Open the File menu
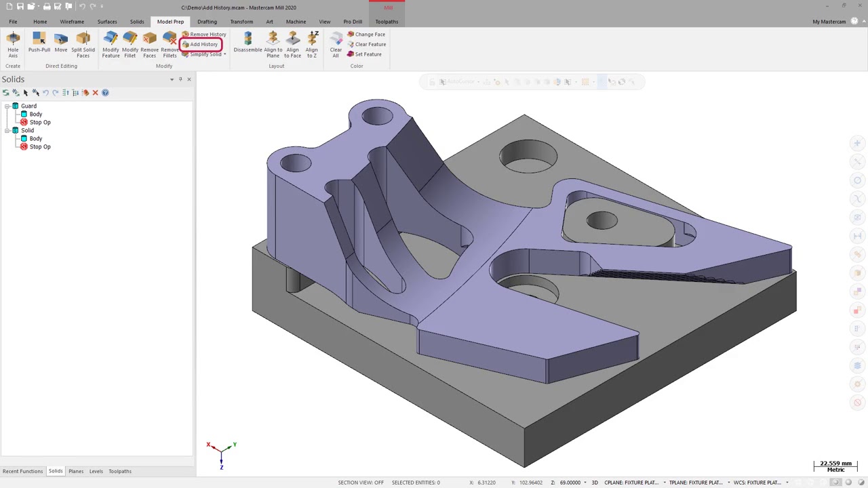868x488 pixels. pyautogui.click(x=13, y=22)
